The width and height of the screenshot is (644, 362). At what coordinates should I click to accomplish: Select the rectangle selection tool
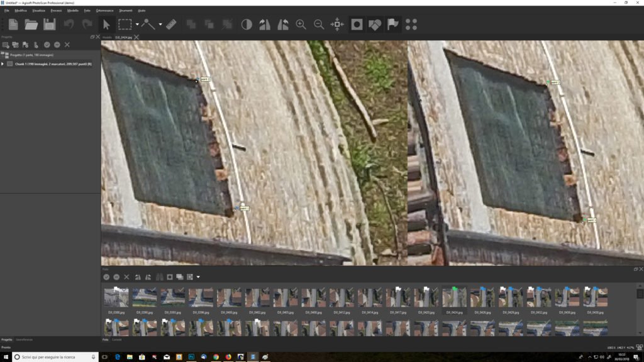pyautogui.click(x=123, y=25)
